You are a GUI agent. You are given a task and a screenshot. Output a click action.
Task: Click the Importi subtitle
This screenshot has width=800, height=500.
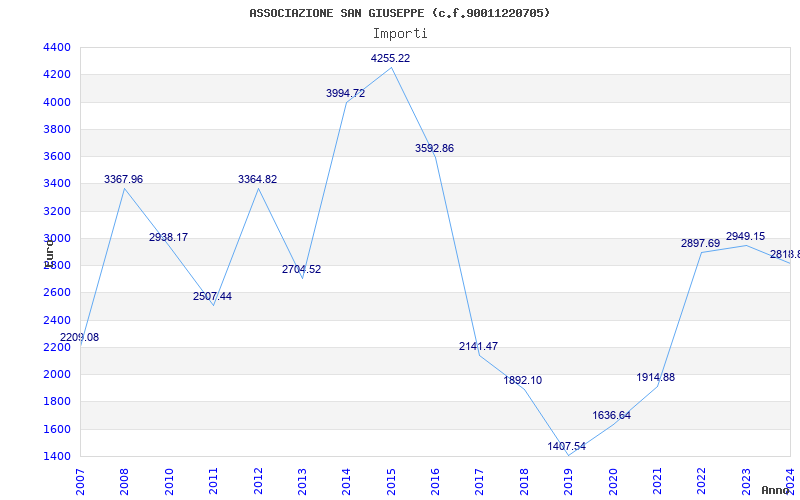[400, 34]
